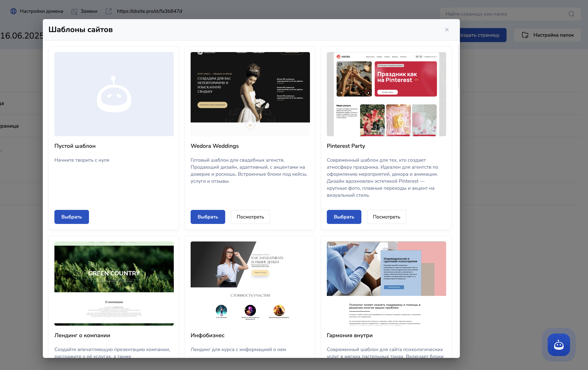Click the 16.06.2025 date heading

tap(21, 36)
